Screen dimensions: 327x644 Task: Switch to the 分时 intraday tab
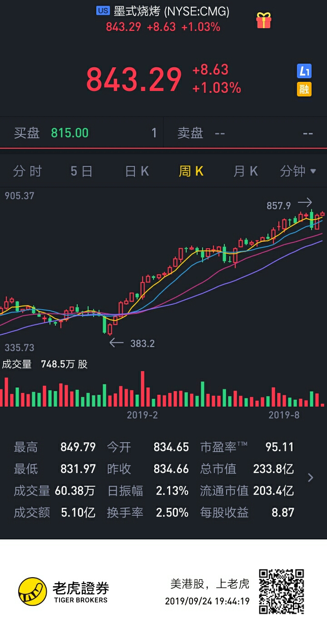[27, 171]
